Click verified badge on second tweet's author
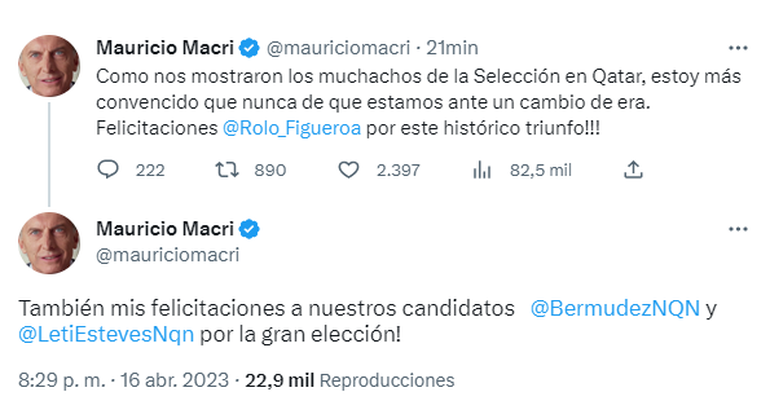Screen dimensions: 770x414 point(250,230)
